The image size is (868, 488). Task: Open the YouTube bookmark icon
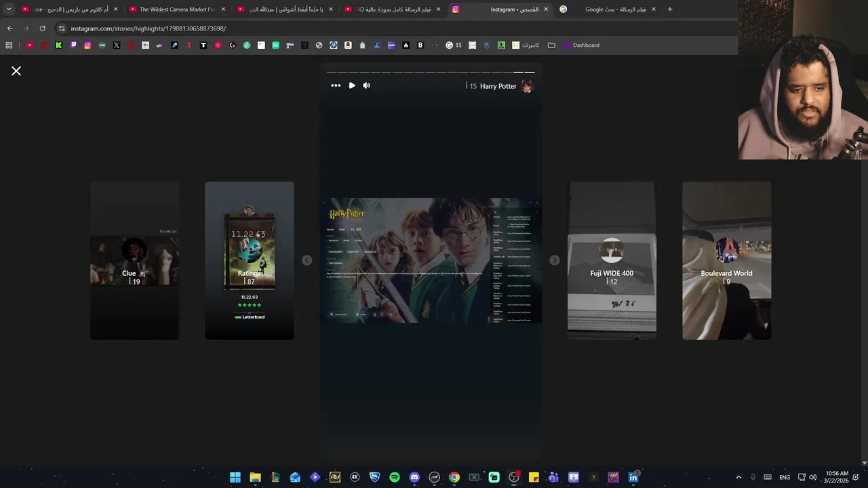30,45
